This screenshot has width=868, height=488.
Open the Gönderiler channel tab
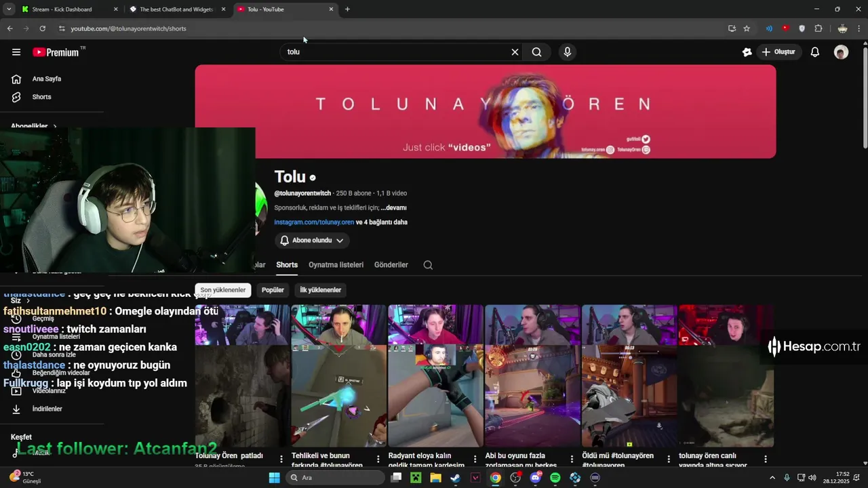point(391,265)
